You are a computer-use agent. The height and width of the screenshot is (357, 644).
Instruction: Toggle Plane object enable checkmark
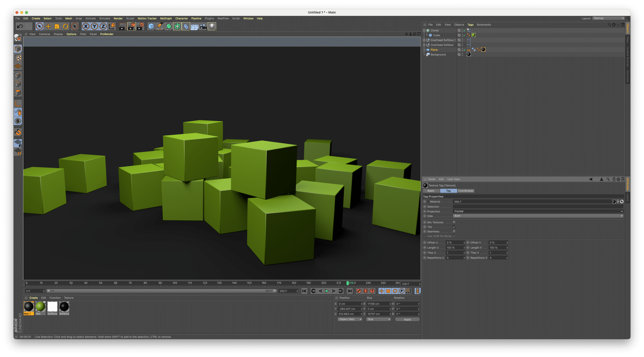pos(464,50)
